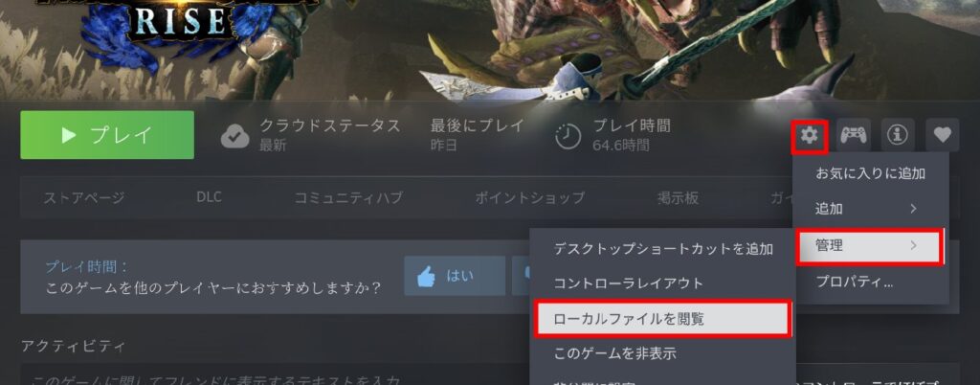Open the ストアページ tab
The width and height of the screenshot is (980, 385).
[x=84, y=198]
